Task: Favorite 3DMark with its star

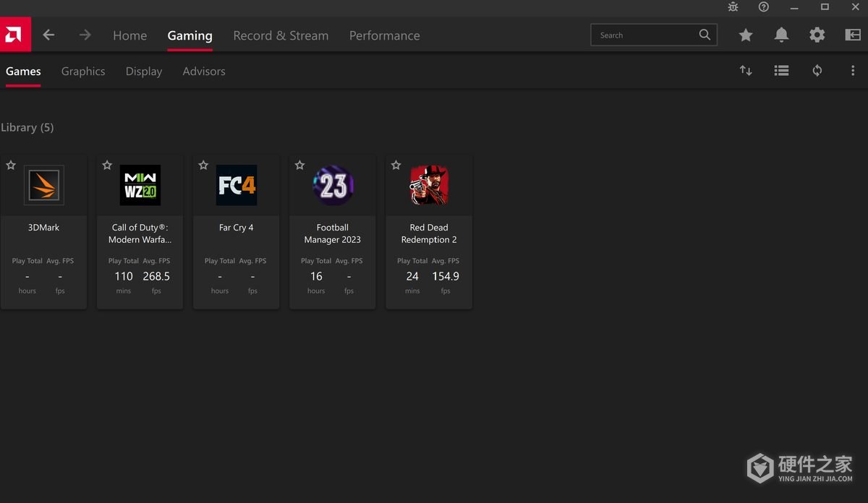Action: pos(11,165)
